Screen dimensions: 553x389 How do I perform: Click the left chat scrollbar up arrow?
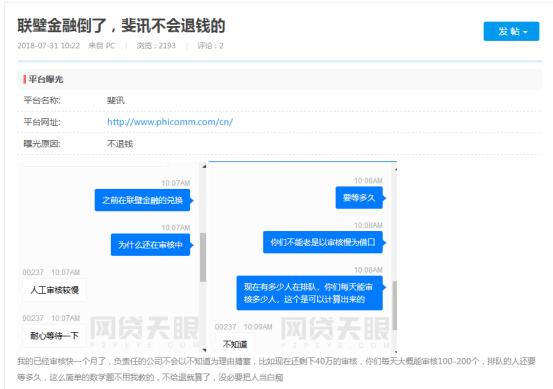pyautogui.click(x=204, y=166)
